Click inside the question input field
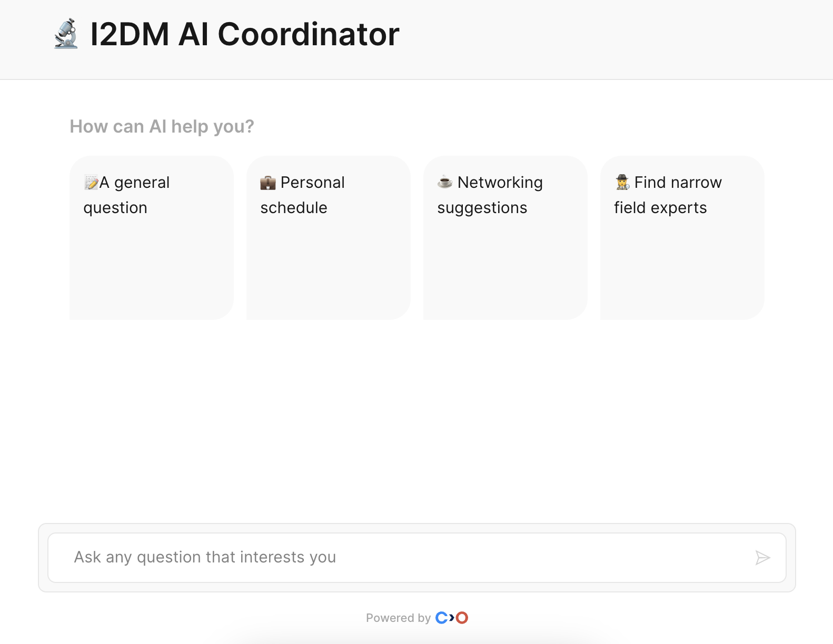Image resolution: width=833 pixels, height=644 pixels. [369, 557]
